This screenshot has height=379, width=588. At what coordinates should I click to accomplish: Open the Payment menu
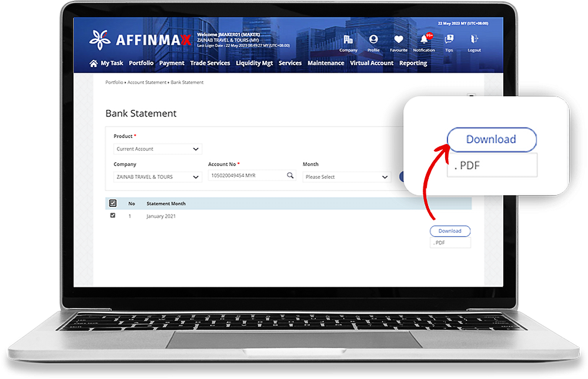(172, 63)
